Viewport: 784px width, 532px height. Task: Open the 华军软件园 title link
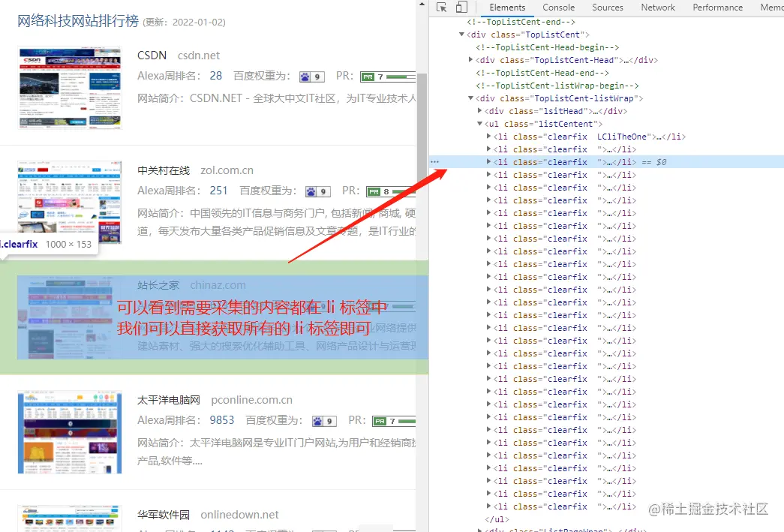tap(164, 515)
